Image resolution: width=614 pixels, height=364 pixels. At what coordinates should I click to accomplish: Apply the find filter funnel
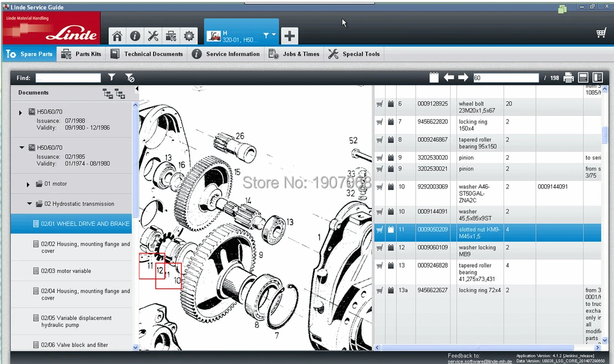coord(112,77)
